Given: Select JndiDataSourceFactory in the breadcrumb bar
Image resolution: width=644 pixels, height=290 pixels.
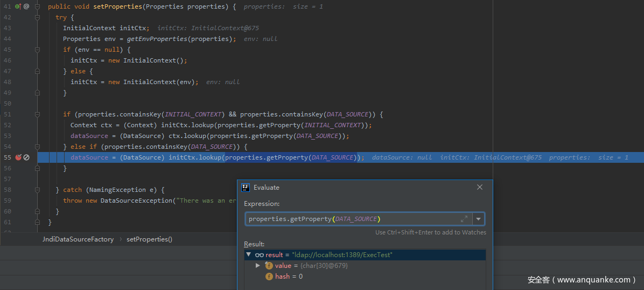Looking at the screenshot, I should coord(78,239).
